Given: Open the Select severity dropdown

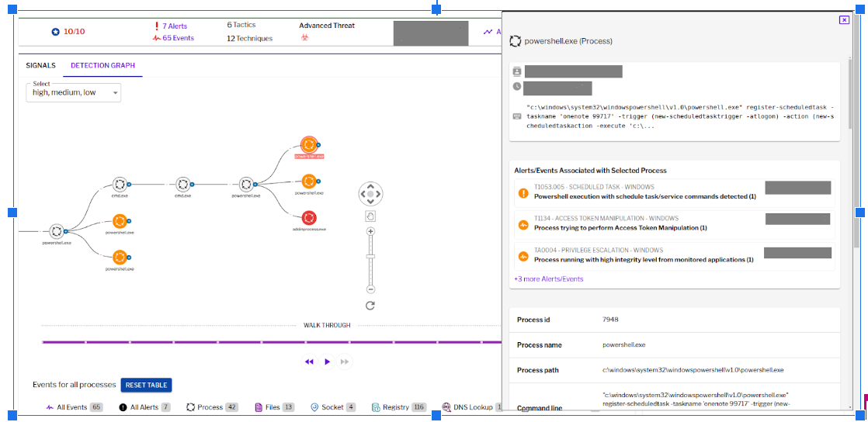Looking at the screenshot, I should [73, 92].
